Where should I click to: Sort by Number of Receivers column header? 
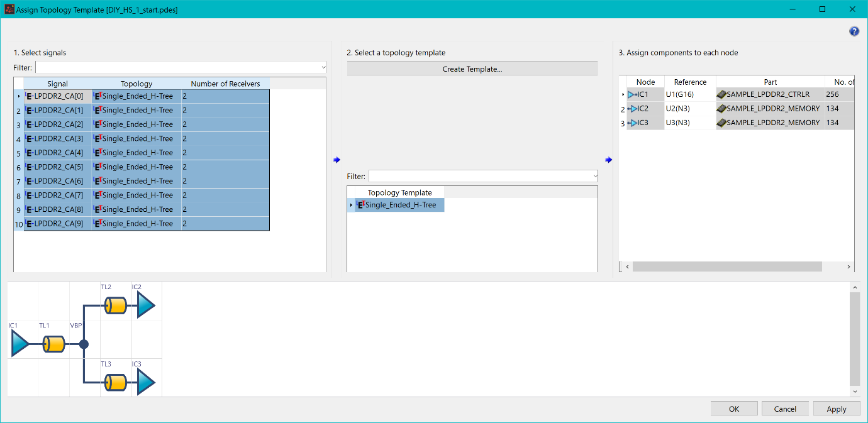pos(225,84)
